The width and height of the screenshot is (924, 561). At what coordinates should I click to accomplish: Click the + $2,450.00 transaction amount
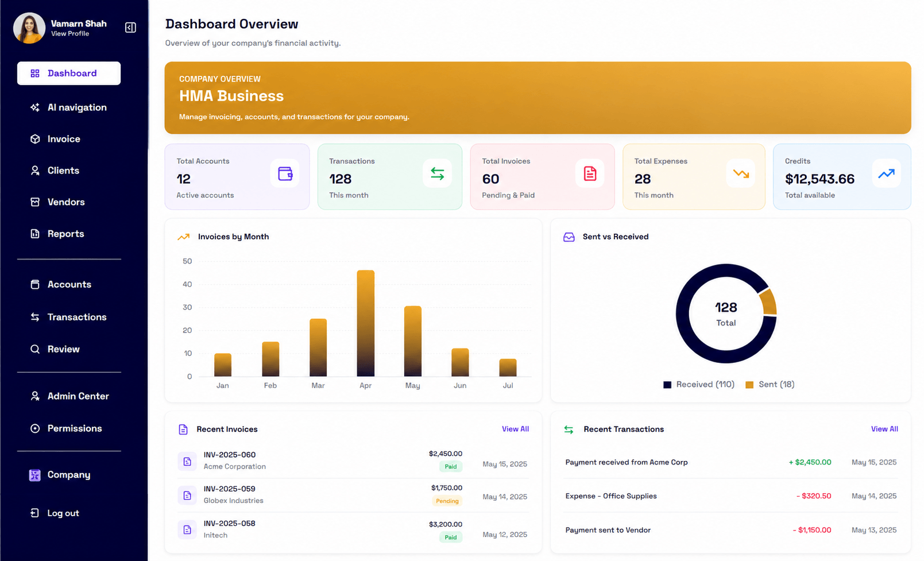tap(810, 462)
